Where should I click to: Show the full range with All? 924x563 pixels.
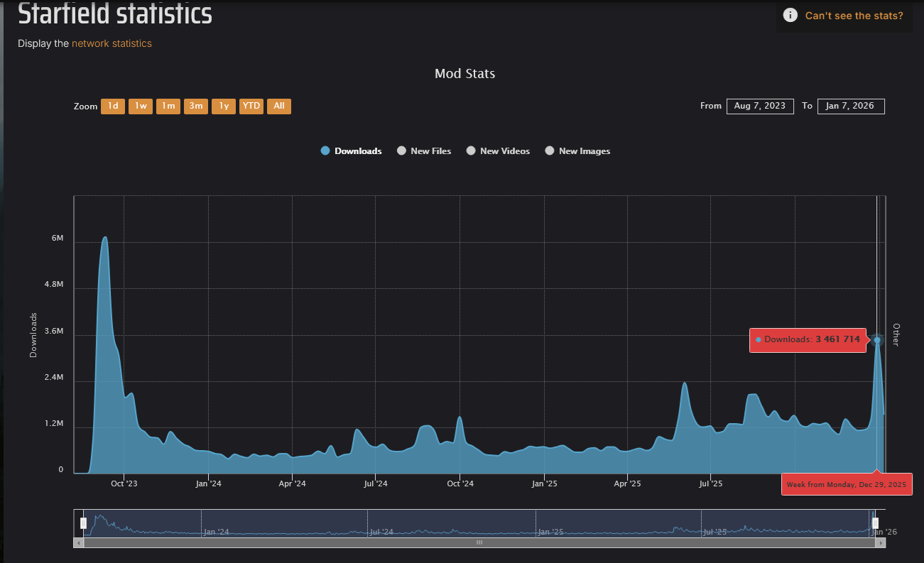tap(279, 106)
